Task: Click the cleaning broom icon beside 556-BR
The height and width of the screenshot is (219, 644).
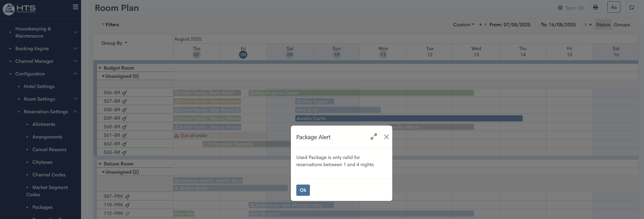Action: (x=125, y=93)
